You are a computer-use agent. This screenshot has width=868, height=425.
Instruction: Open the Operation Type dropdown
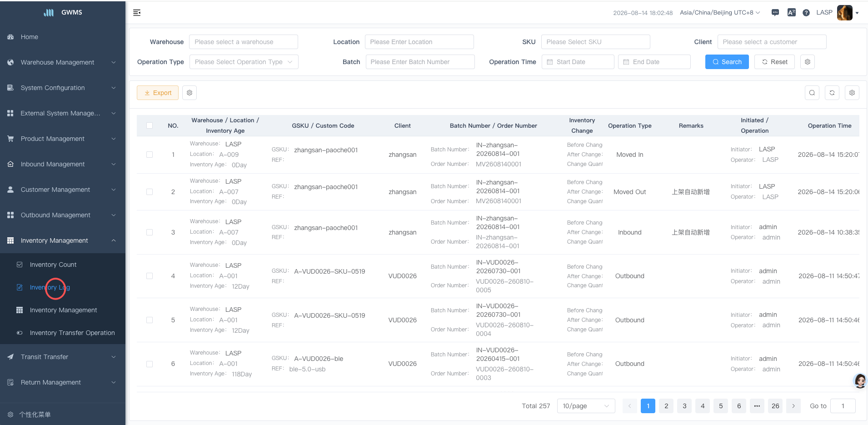(x=244, y=62)
